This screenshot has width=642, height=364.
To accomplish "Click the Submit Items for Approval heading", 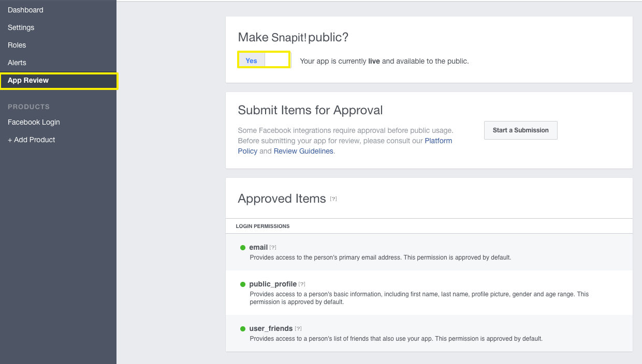I will pyautogui.click(x=310, y=110).
